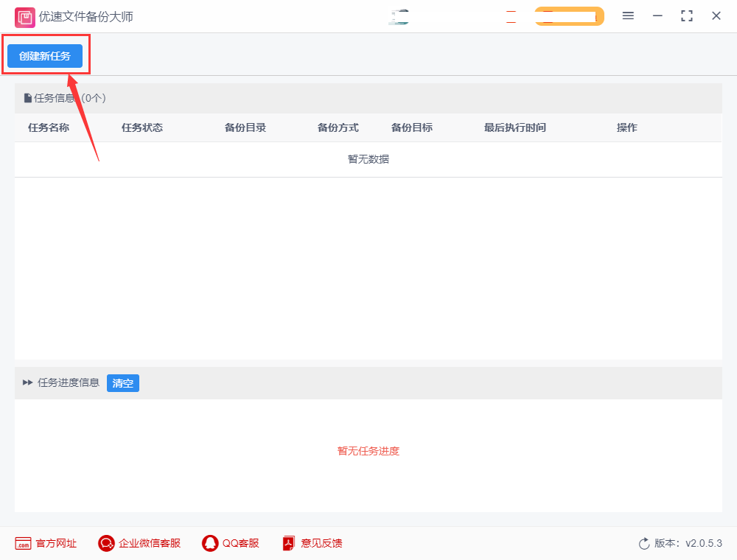Click the QQ penguin icon

point(210,544)
